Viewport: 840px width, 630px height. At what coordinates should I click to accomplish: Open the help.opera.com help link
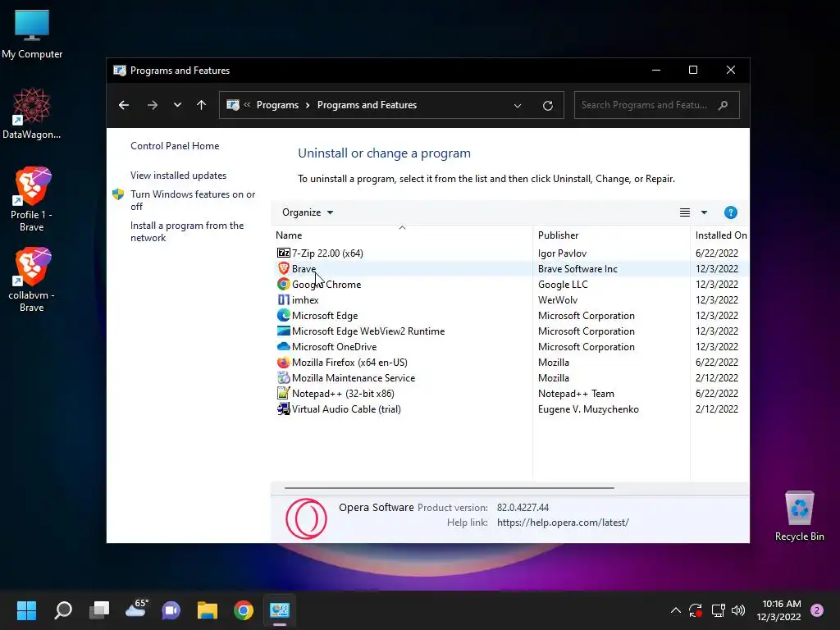563,523
